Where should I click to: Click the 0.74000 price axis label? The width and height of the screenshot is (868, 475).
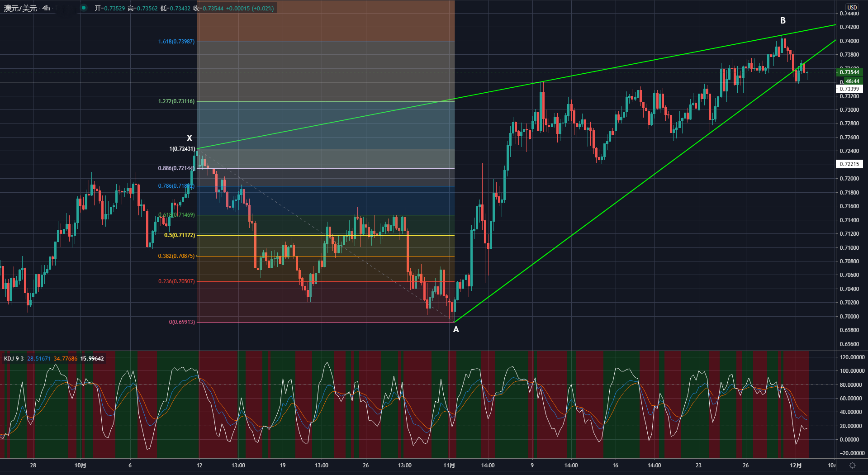point(849,41)
